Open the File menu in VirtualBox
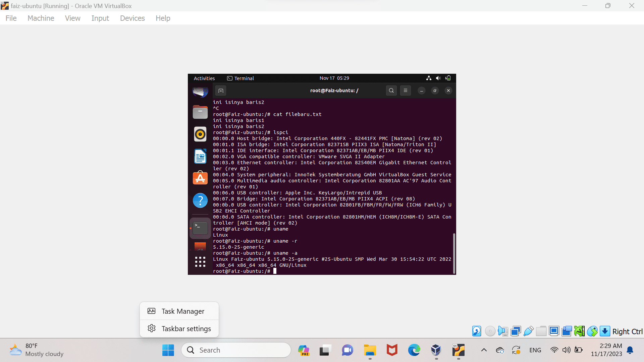The width and height of the screenshot is (644, 362). pyautogui.click(x=11, y=18)
